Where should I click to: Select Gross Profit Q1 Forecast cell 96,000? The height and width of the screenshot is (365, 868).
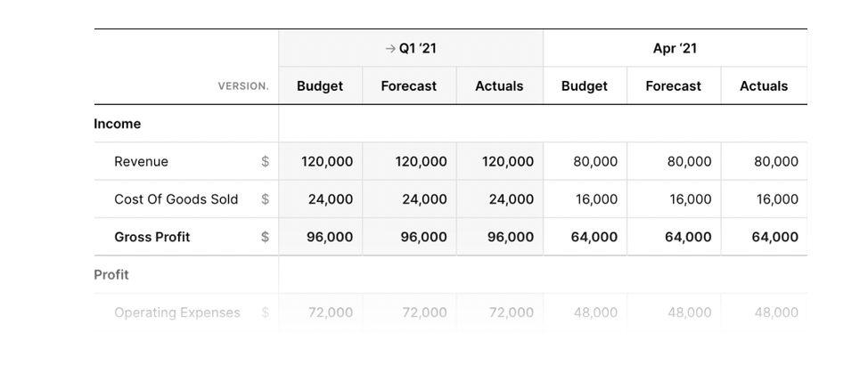click(x=409, y=237)
